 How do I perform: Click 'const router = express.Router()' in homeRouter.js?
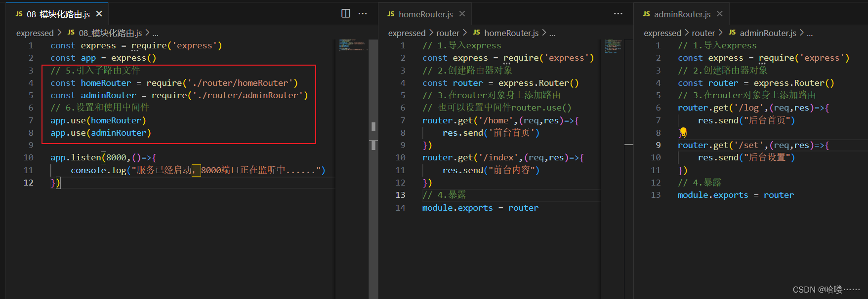tap(500, 83)
